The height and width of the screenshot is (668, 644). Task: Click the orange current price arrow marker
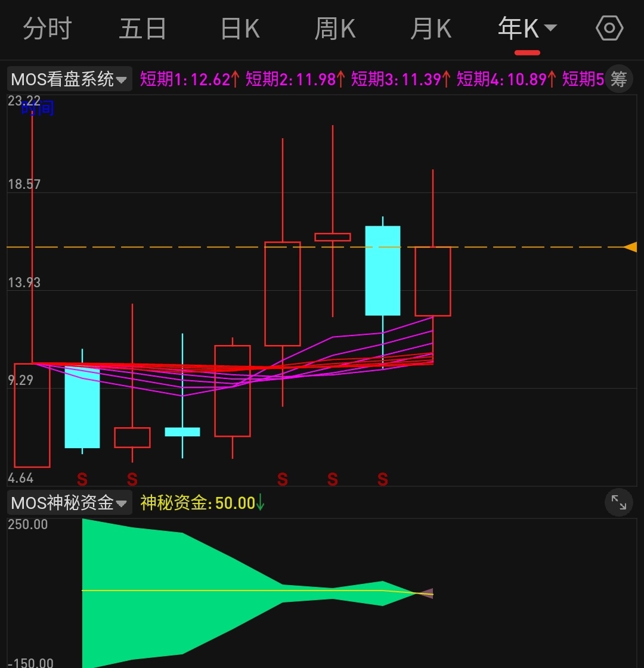pyautogui.click(x=630, y=247)
